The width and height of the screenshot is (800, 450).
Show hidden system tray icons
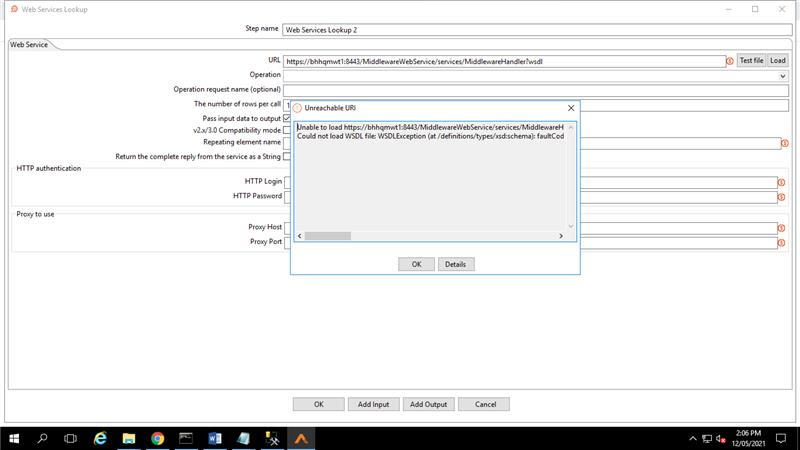[693, 438]
